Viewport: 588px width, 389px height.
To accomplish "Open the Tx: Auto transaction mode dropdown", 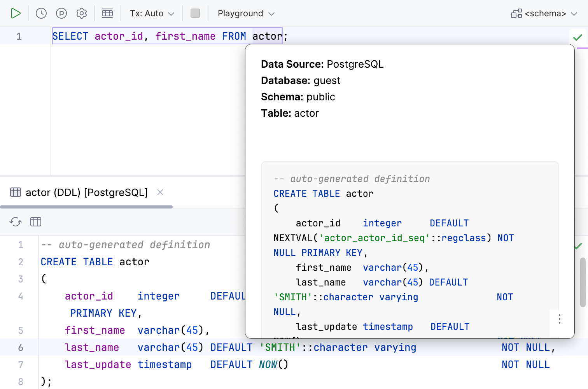I will (x=151, y=13).
